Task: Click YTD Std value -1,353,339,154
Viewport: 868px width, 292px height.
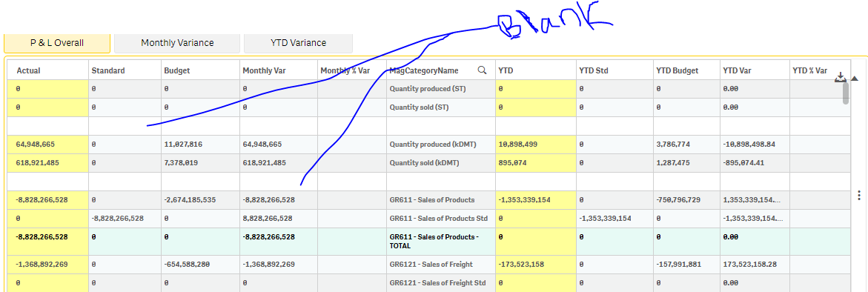Action: coord(605,219)
